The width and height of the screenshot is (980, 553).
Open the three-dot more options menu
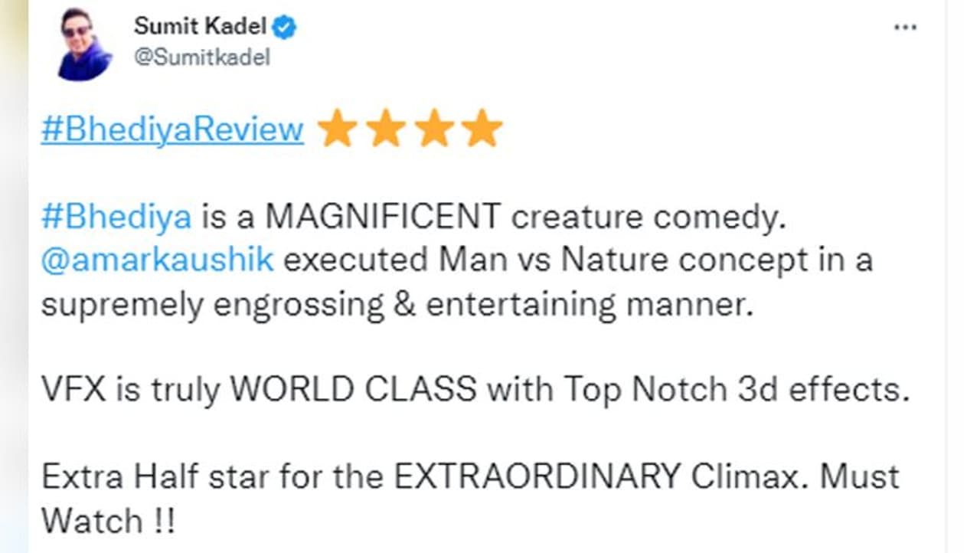click(905, 28)
